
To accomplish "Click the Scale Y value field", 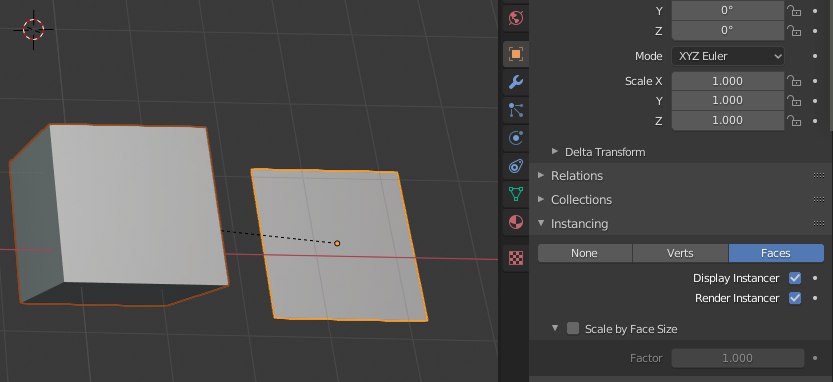I will click(728, 100).
